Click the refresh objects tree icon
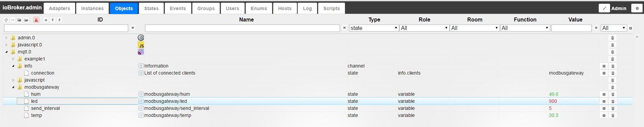This screenshot has height=127, width=644. point(6,20)
